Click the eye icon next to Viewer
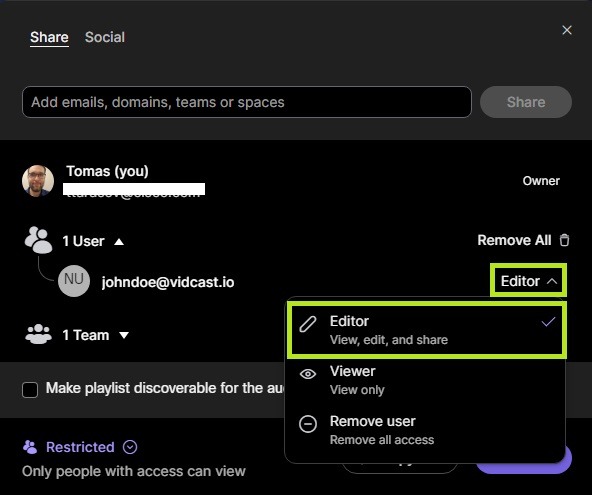 click(x=308, y=374)
